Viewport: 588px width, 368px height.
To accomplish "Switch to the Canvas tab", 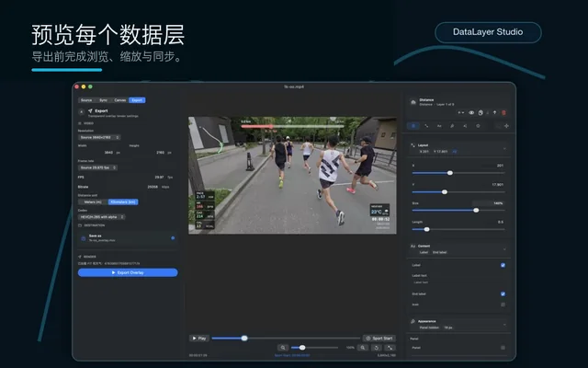I will (x=120, y=100).
